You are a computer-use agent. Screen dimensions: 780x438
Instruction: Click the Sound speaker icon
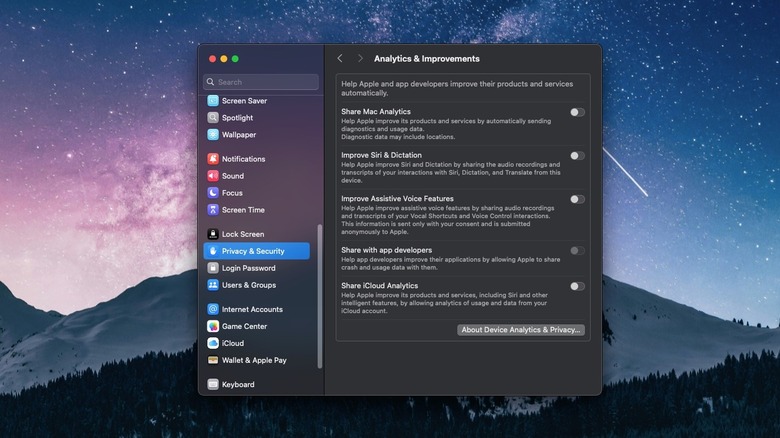point(213,176)
